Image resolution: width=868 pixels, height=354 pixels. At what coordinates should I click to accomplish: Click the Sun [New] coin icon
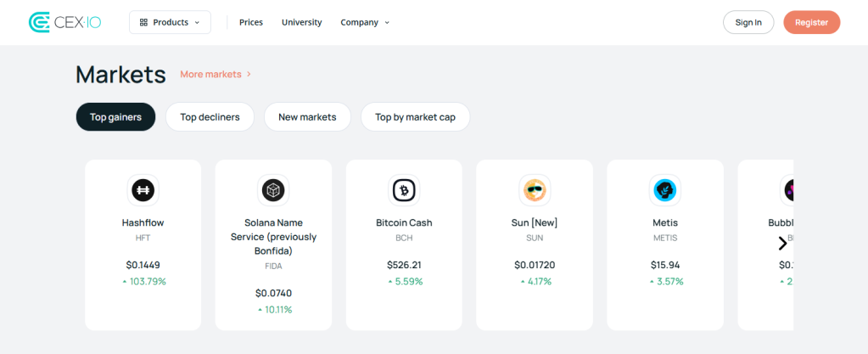click(535, 190)
